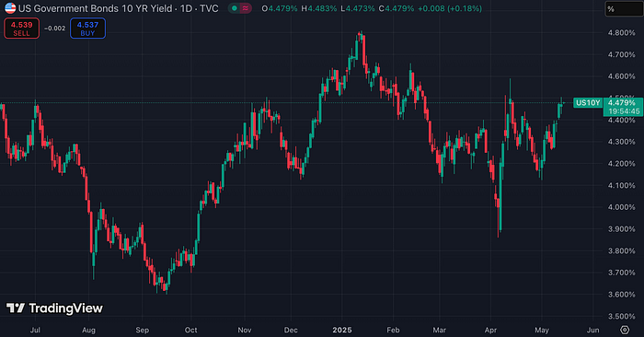
Task: Click the spread value −0.002
Action: (x=54, y=29)
